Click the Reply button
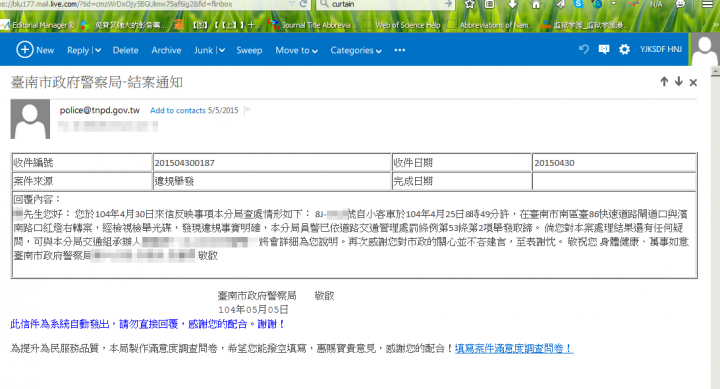 [78, 50]
